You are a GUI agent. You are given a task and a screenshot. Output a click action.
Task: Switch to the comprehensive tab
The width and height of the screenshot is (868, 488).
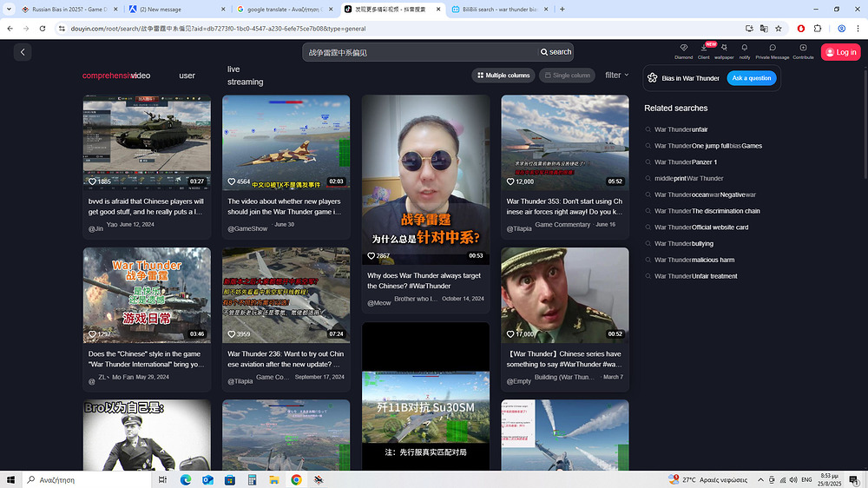coord(106,76)
